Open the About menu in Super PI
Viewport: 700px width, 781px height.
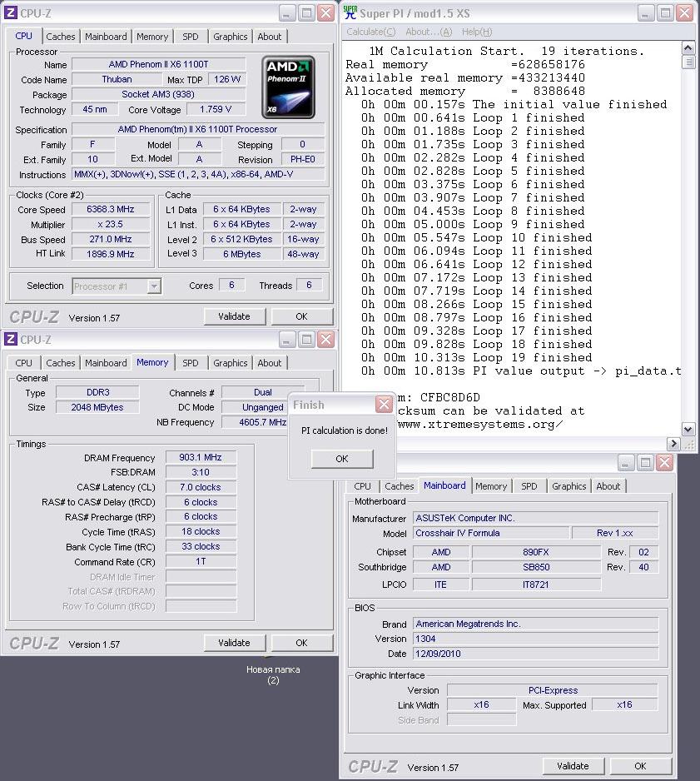429,32
